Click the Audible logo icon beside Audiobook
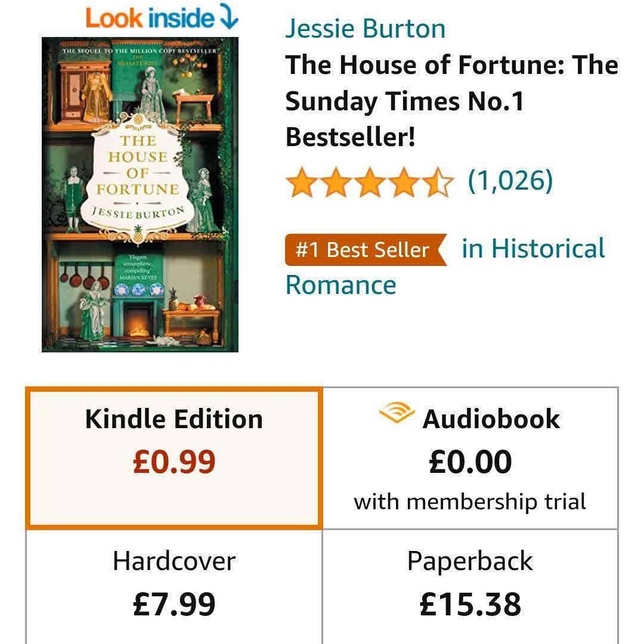The image size is (644, 644). pos(397,413)
